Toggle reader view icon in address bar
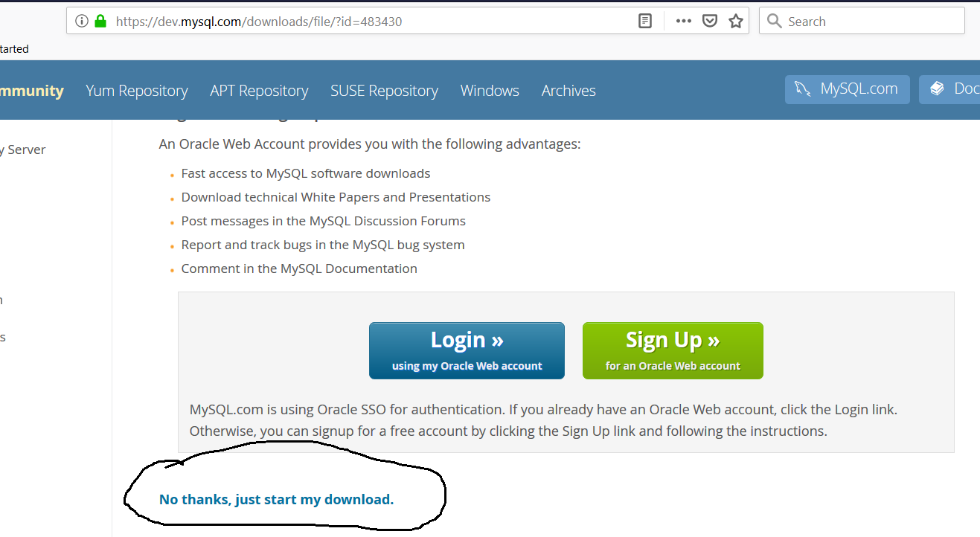Screen dimensions: 980x537 click(645, 22)
